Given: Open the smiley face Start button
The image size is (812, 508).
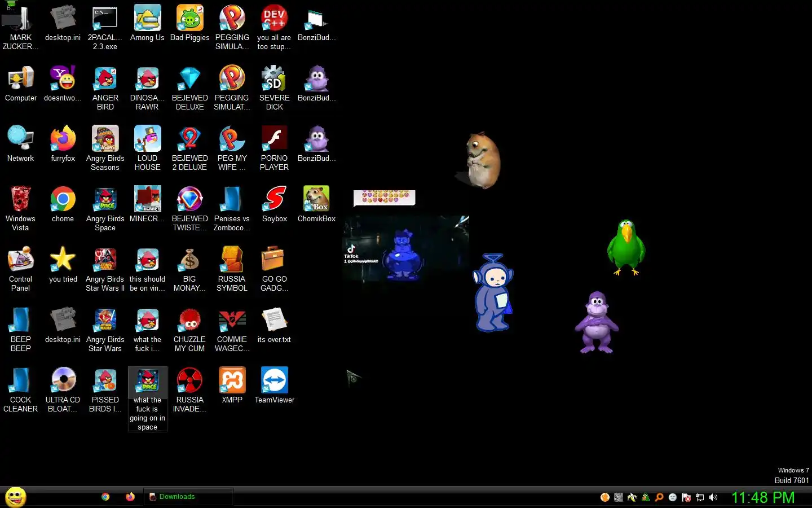Looking at the screenshot, I should point(16,497).
